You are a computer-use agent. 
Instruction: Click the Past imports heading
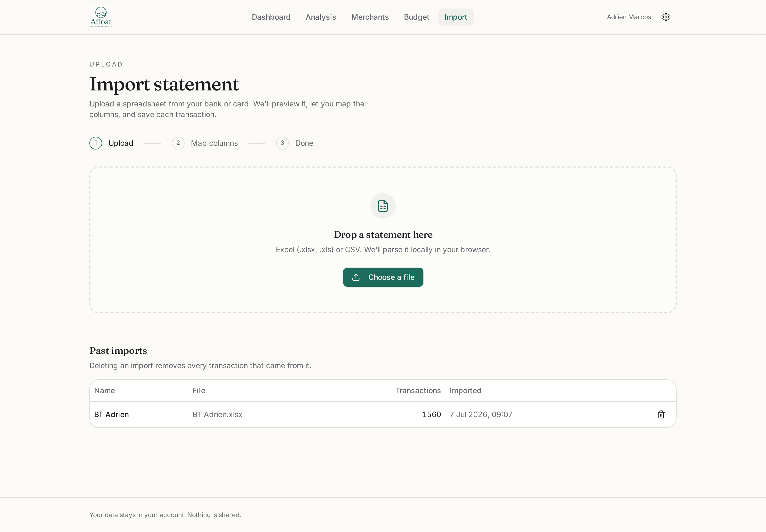[118, 351]
